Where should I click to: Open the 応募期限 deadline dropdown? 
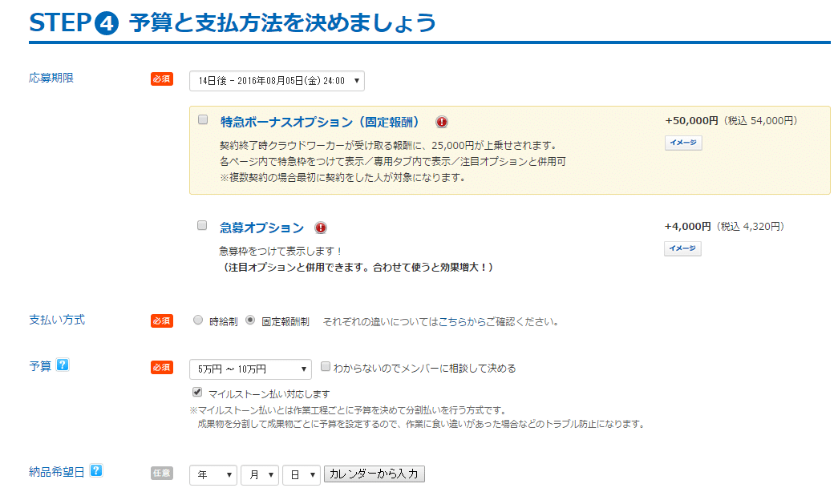[x=277, y=81]
